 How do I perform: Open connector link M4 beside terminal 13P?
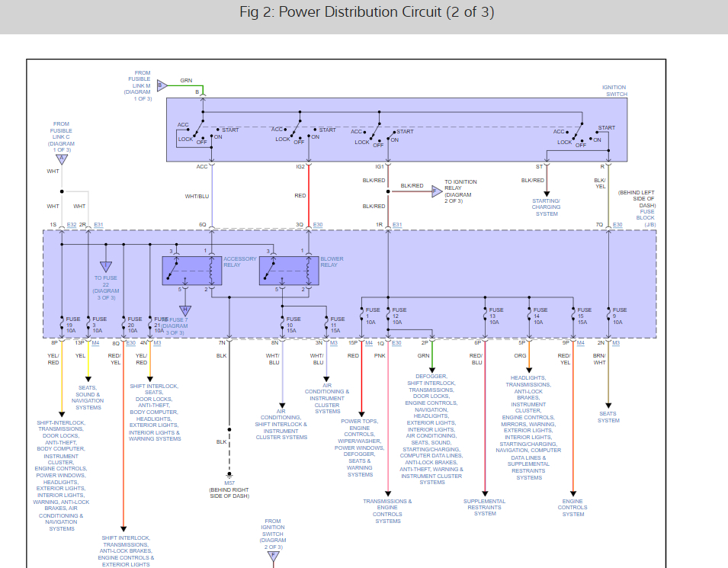(95, 343)
